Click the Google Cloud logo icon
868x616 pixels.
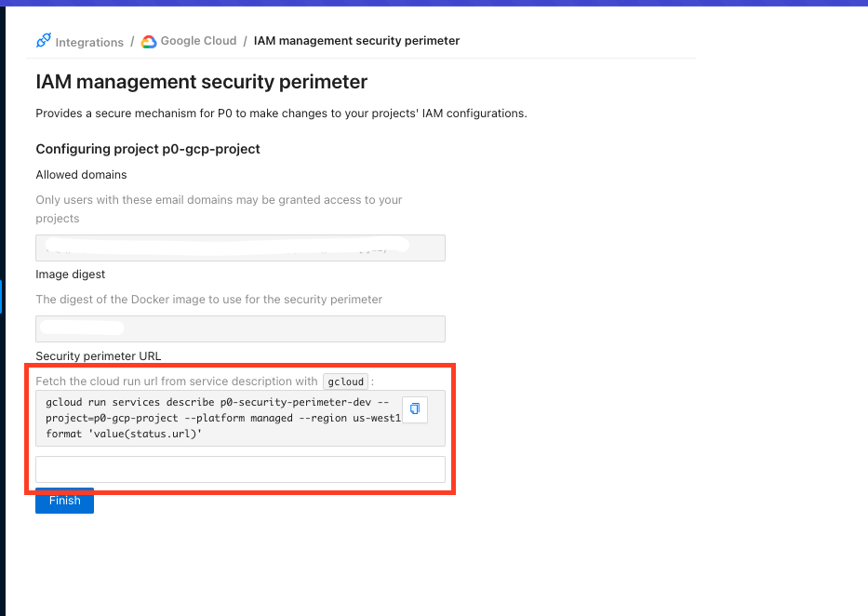point(149,41)
